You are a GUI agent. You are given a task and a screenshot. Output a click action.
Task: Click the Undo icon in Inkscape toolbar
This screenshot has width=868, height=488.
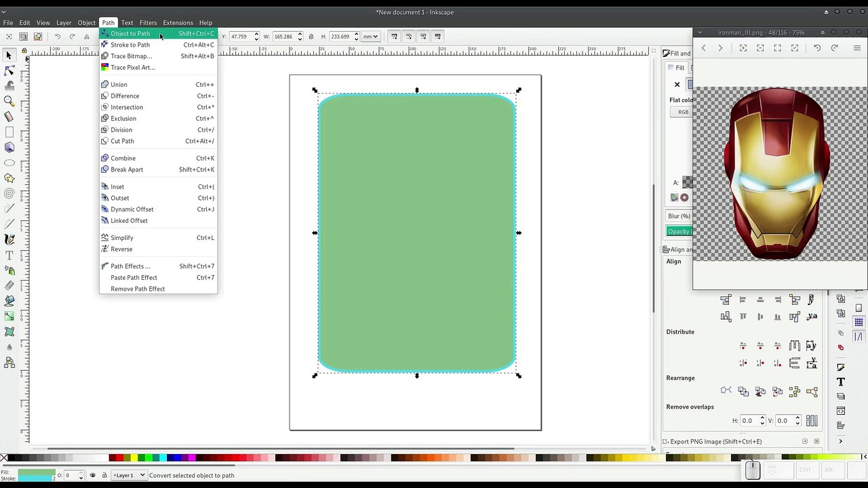coord(58,37)
